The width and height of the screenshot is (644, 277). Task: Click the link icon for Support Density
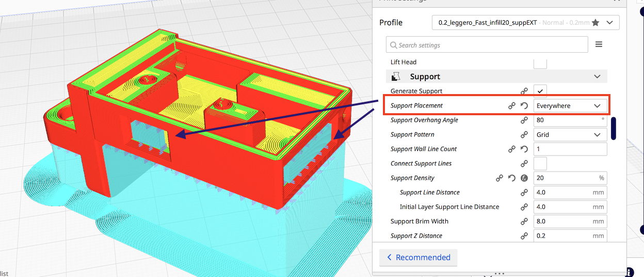click(500, 178)
